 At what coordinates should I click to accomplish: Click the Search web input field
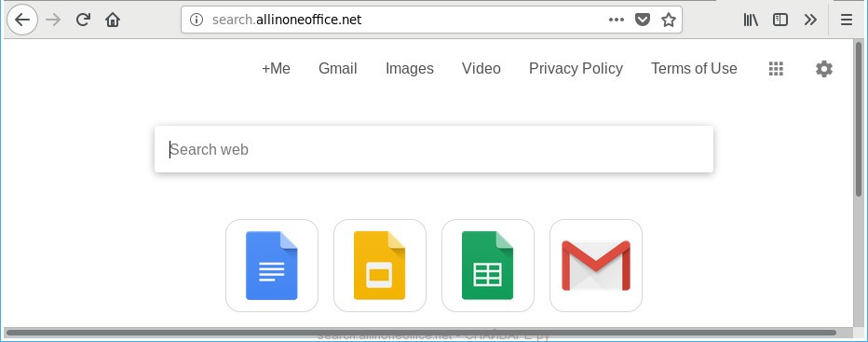point(434,149)
